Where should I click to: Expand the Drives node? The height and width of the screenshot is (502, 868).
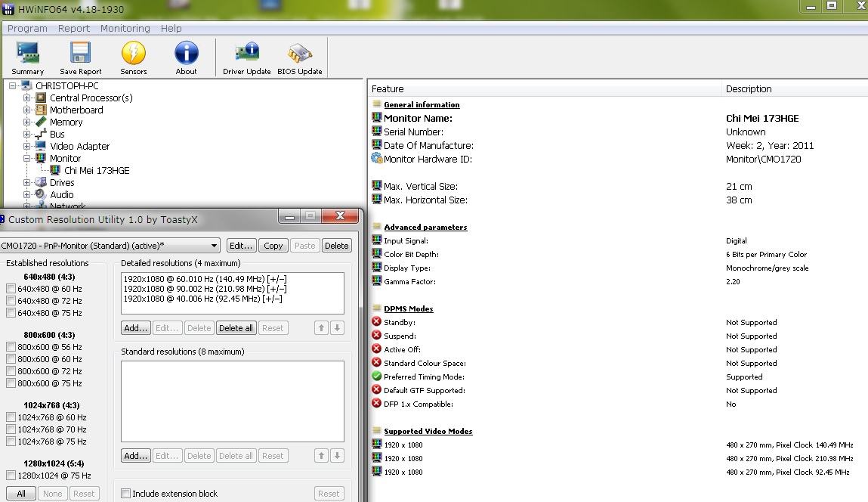pos(26,182)
